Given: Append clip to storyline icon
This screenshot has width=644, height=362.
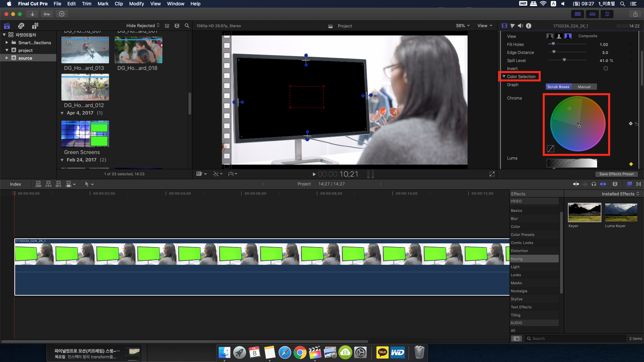Looking at the screenshot, I should 58,184.
